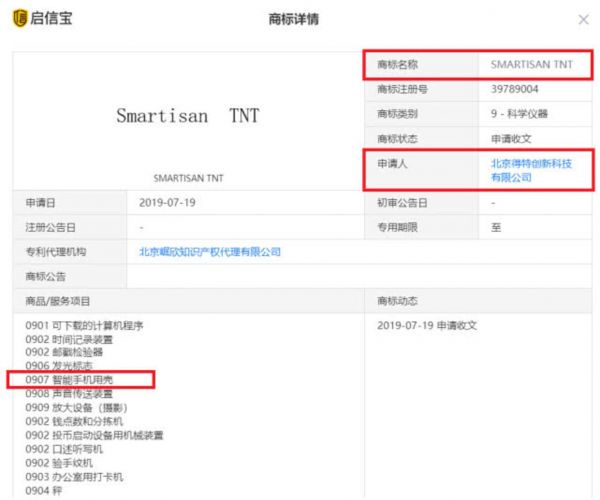Open applicant link 北京得特创新科技有限公司
This screenshot has height=500, width=600.
[x=531, y=170]
